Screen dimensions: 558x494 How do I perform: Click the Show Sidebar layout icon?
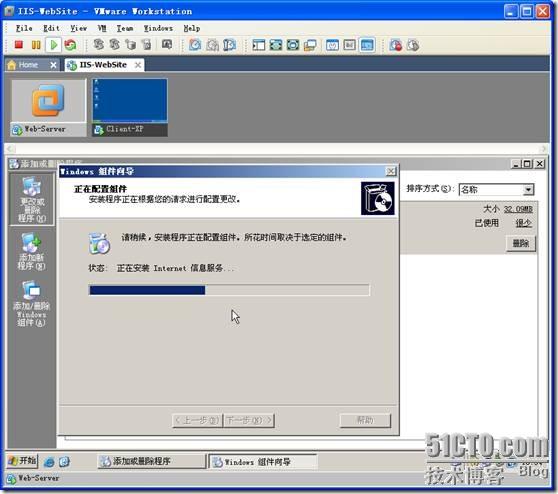click(x=258, y=45)
